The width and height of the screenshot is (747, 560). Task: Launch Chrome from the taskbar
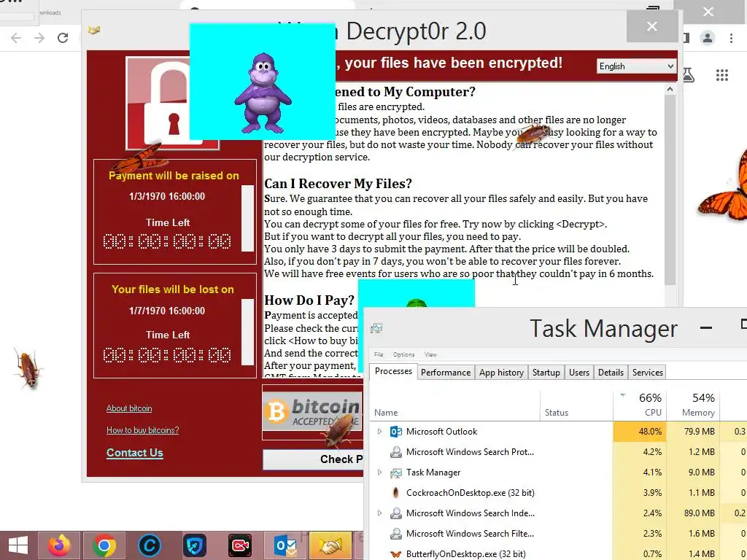tap(104, 545)
